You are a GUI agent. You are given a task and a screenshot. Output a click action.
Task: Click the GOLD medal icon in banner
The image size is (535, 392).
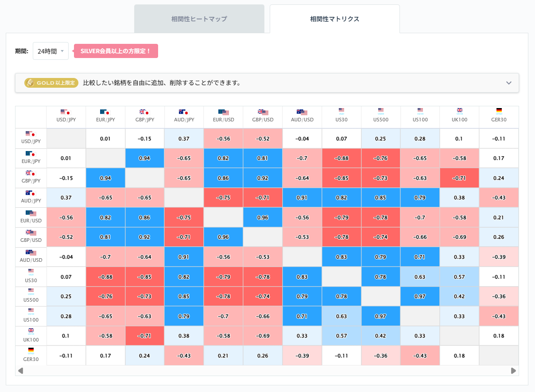click(x=30, y=83)
